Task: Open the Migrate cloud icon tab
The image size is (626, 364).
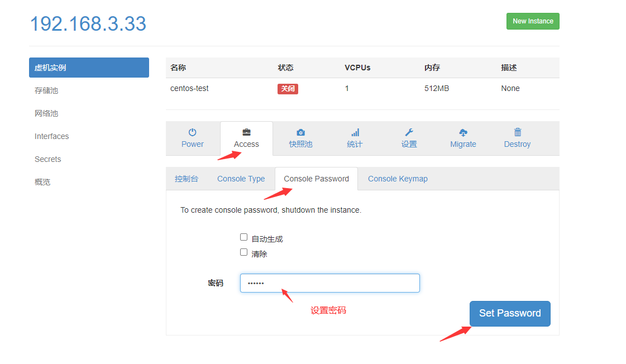Action: tap(463, 132)
